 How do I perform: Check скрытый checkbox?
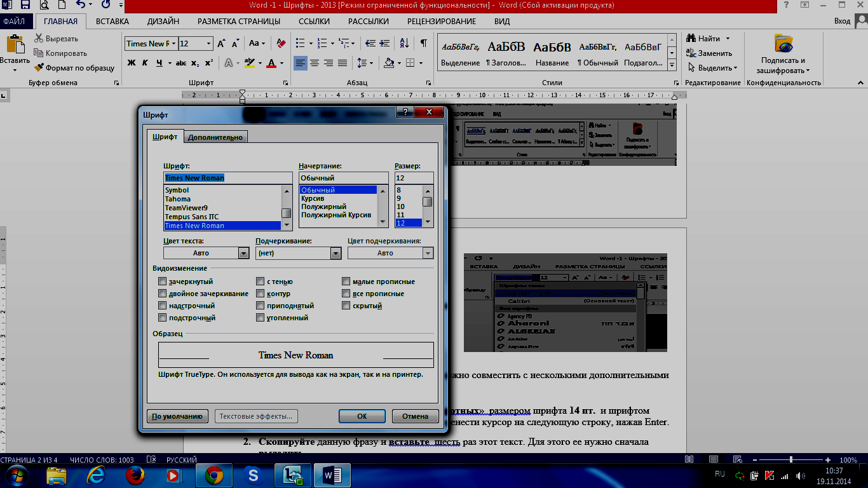[346, 306]
